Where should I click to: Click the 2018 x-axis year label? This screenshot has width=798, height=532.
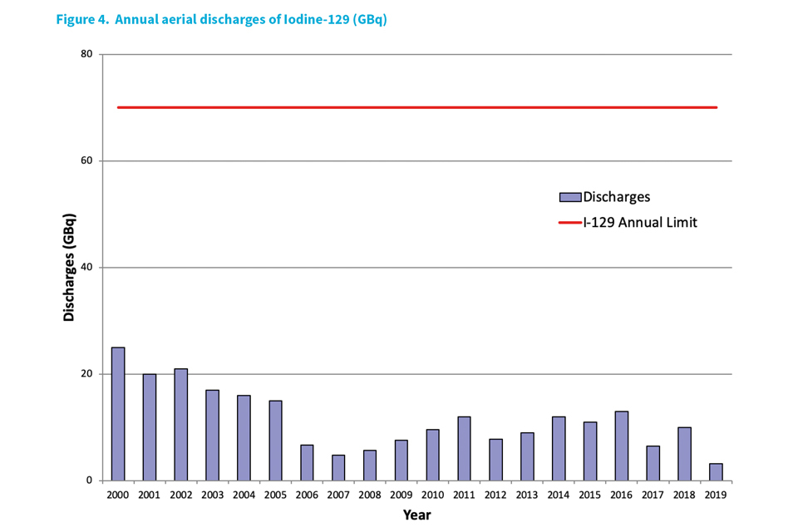(x=684, y=494)
